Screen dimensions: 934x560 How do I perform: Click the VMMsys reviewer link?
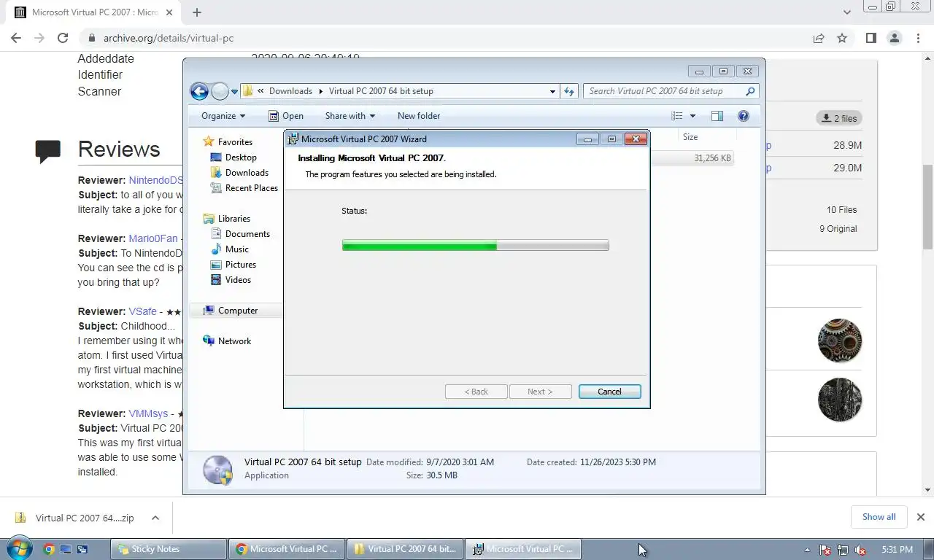pos(148,413)
